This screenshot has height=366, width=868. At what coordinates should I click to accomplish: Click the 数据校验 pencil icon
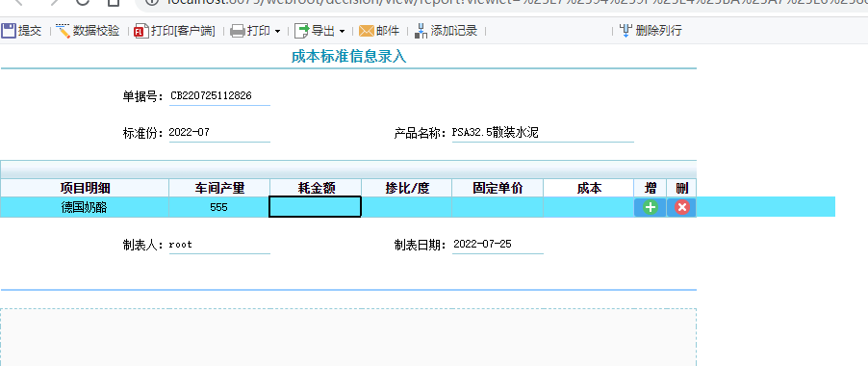click(64, 31)
